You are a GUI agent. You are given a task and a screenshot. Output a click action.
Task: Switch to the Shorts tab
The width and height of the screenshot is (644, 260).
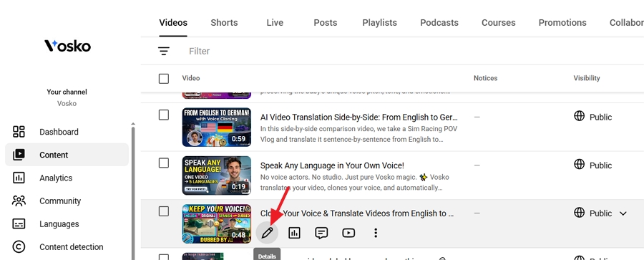224,23
